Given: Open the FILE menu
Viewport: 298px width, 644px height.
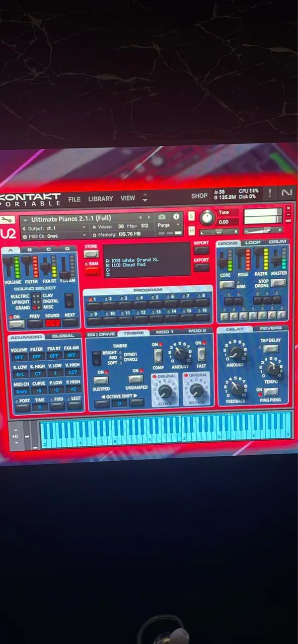Looking at the screenshot, I should pos(74,199).
